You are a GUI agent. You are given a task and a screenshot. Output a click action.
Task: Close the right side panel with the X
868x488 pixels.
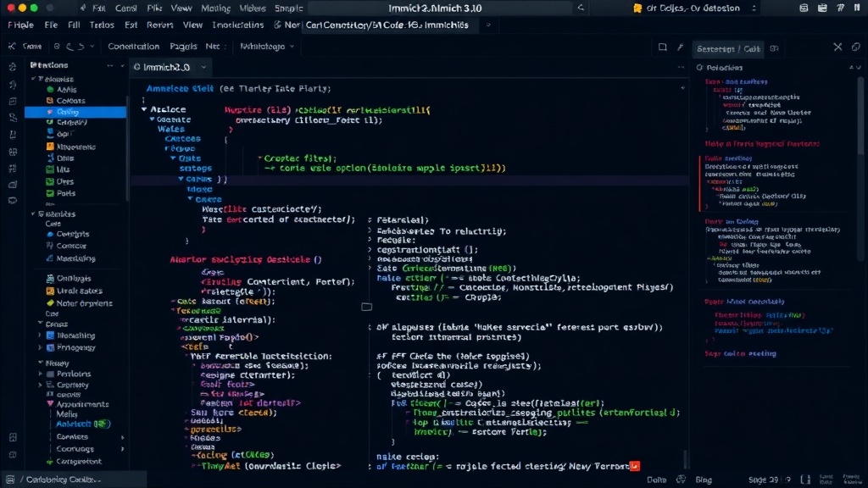coord(837,47)
